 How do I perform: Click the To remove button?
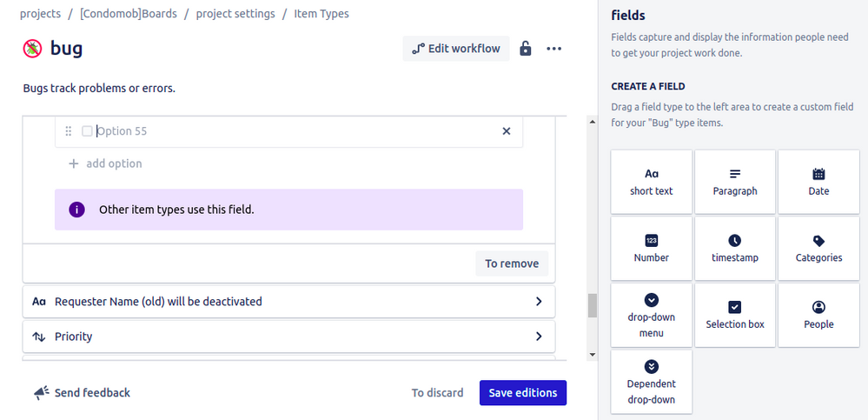click(x=512, y=263)
